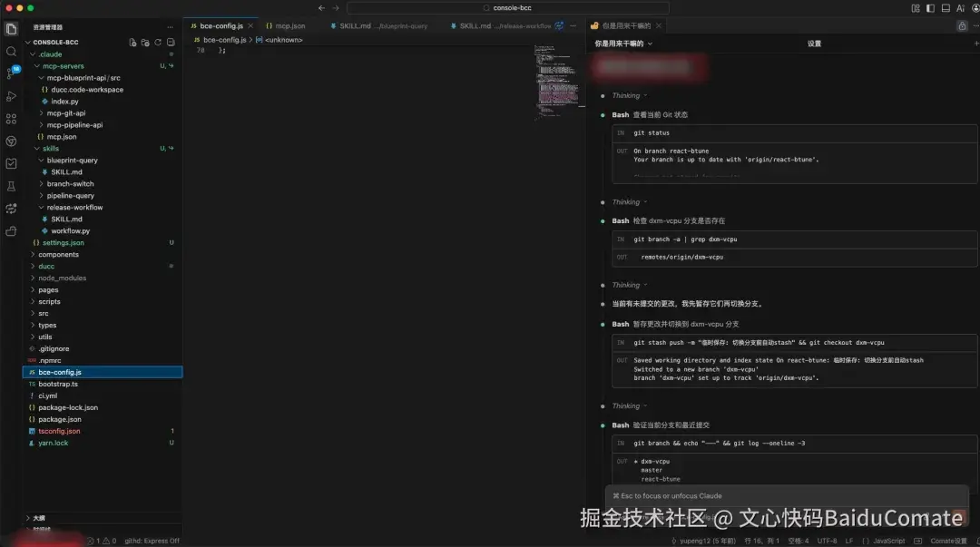Image resolution: width=980 pixels, height=547 pixels.
Task: Open the Explorer view in activity bar
Action: [11, 29]
